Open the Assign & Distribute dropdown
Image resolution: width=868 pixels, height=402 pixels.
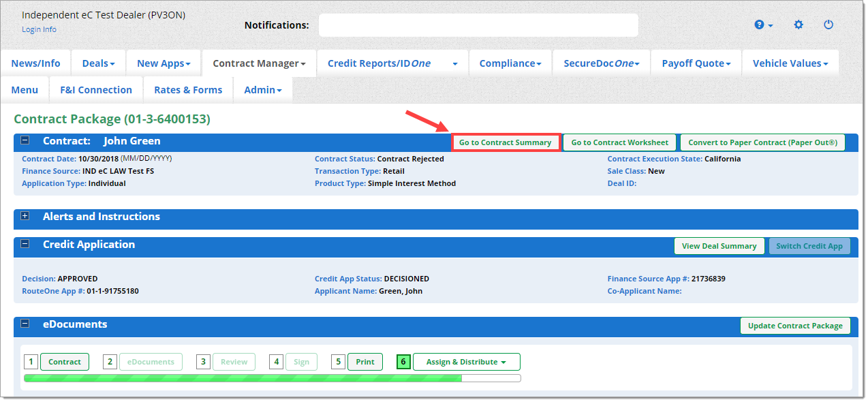coord(466,362)
